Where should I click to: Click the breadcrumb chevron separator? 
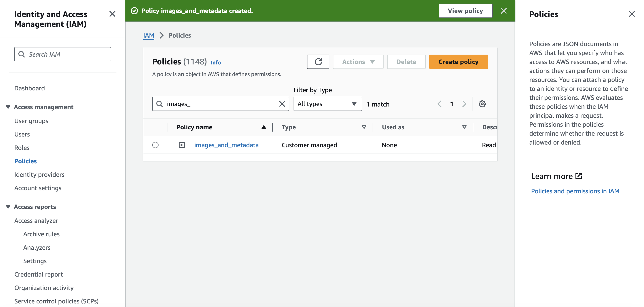[161, 36]
